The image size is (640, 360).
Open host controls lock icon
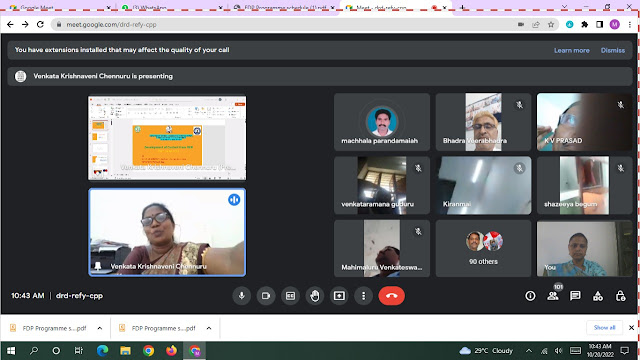pos(620,296)
